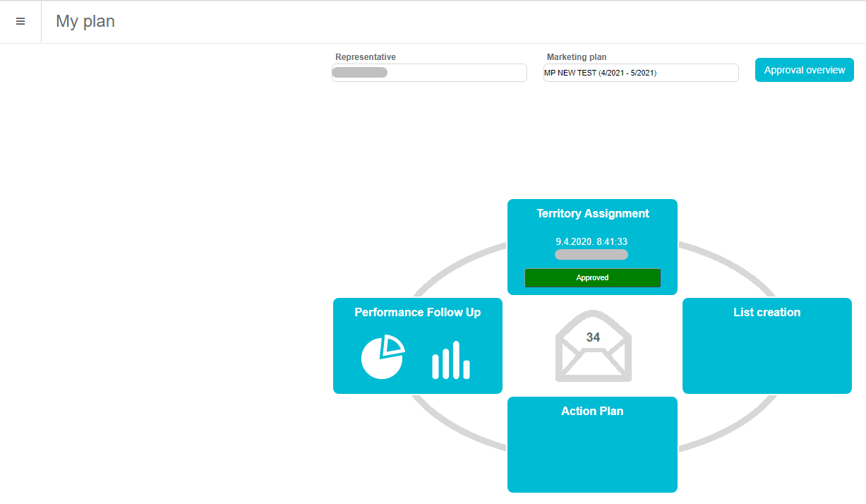Click the blurred name under the timestamp
866x504 pixels.
click(591, 255)
